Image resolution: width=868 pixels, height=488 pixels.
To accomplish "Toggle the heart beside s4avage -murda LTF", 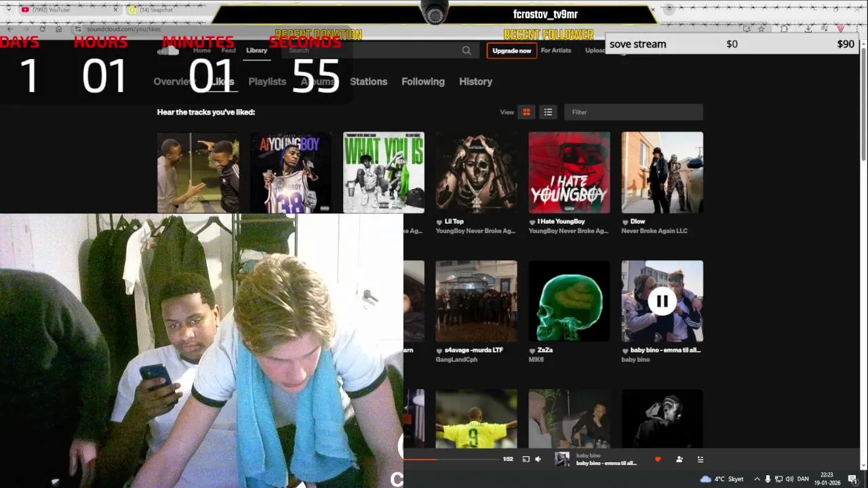I will (x=439, y=350).
